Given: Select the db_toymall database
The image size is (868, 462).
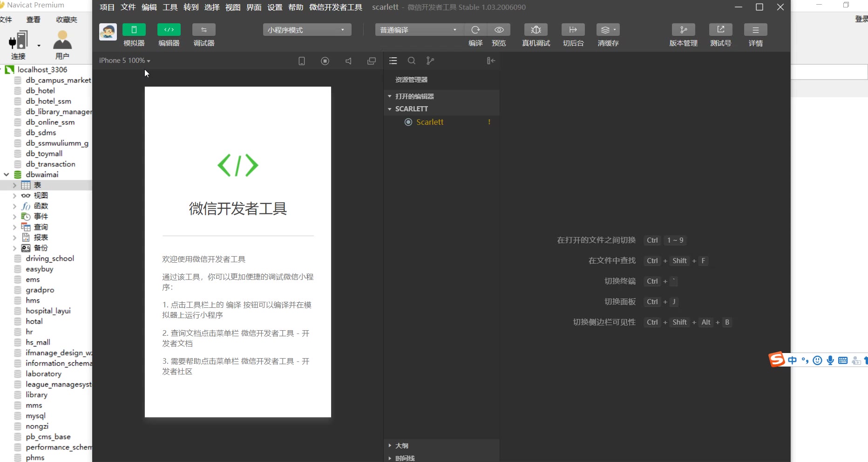Looking at the screenshot, I should (x=44, y=154).
